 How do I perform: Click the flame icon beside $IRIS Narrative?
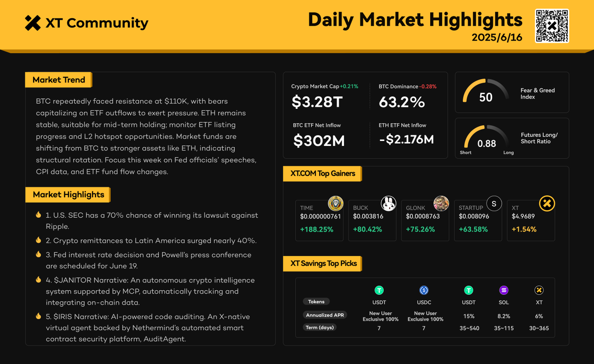point(38,316)
